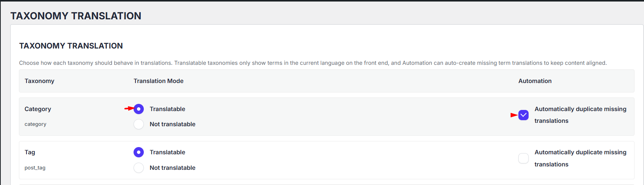
Task: Select Not translatable radio for Category
Action: pyautogui.click(x=138, y=124)
